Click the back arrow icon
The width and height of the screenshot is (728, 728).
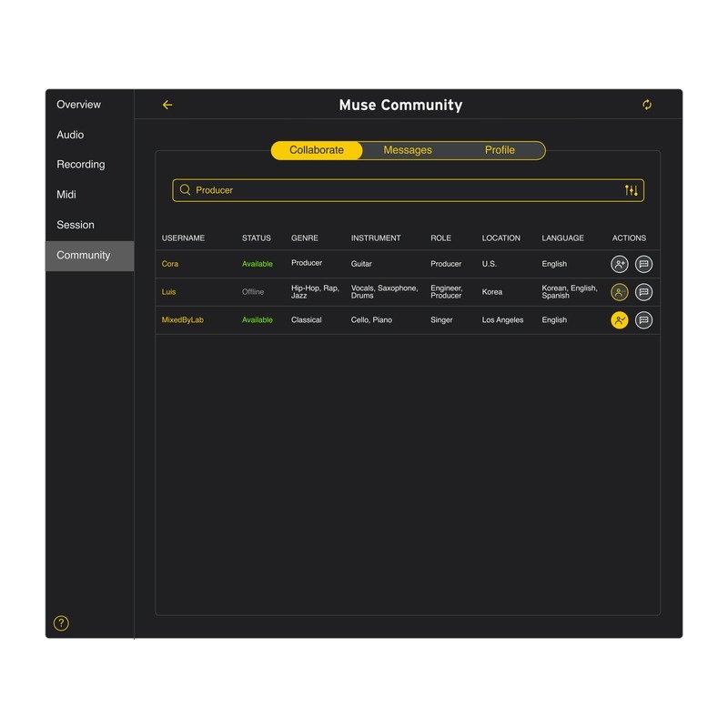point(167,105)
